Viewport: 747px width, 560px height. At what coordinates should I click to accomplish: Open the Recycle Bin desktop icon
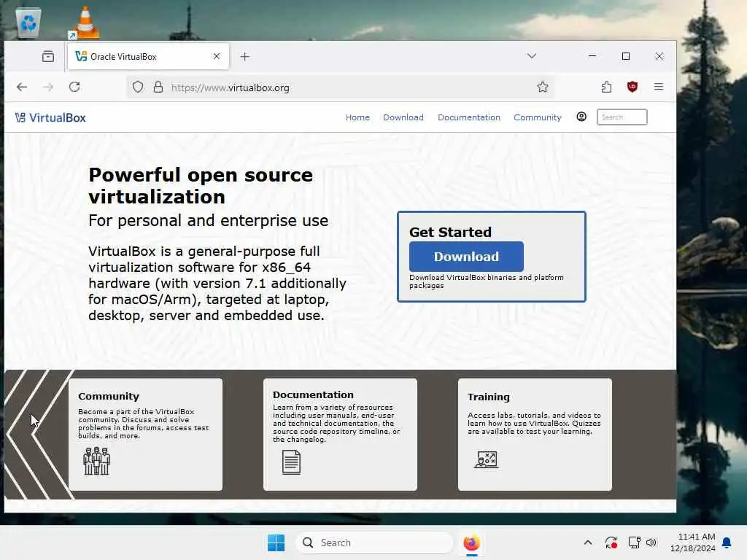click(28, 22)
